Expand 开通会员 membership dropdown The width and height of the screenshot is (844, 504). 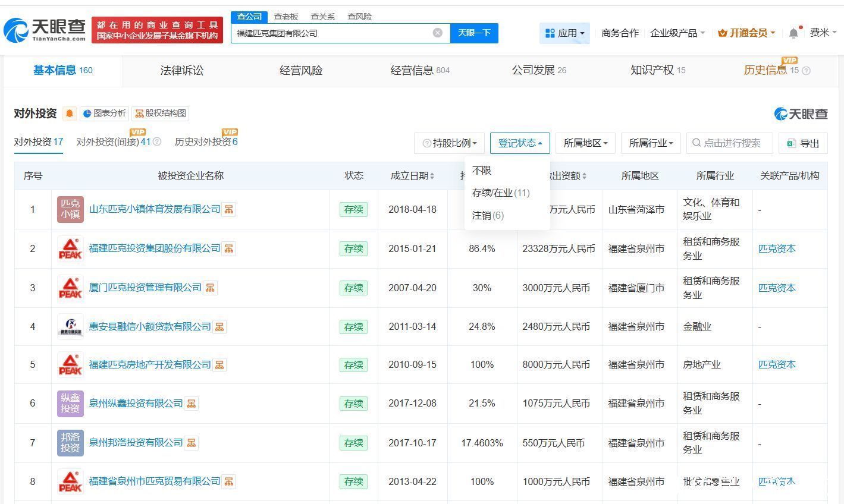pos(746,33)
